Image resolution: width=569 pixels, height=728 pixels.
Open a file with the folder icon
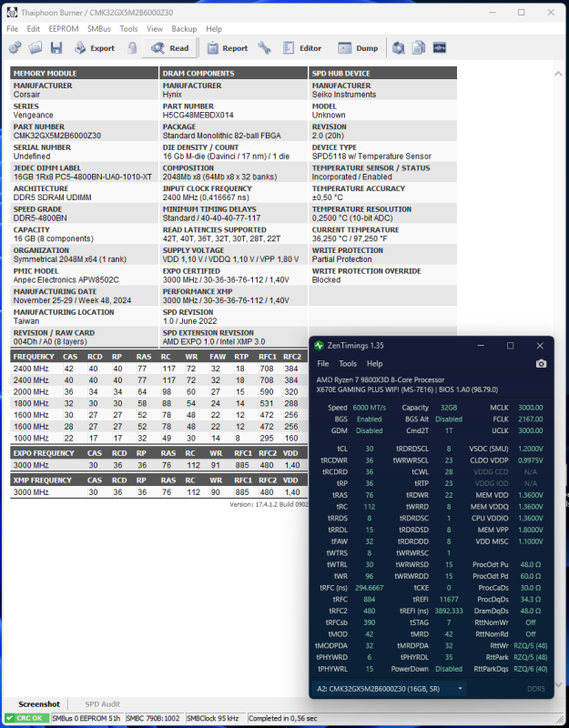36,48
